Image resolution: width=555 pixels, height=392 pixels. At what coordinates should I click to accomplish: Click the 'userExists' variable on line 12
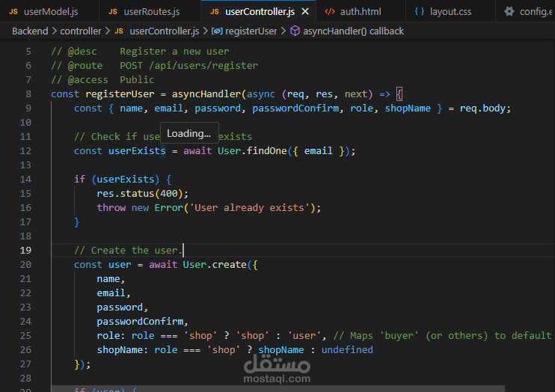[x=137, y=151]
